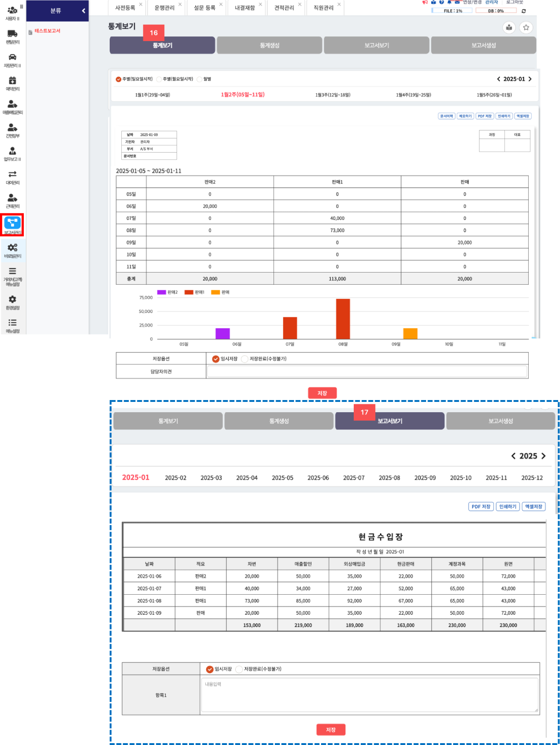Open the 테스트보고서 tree item

(47, 31)
